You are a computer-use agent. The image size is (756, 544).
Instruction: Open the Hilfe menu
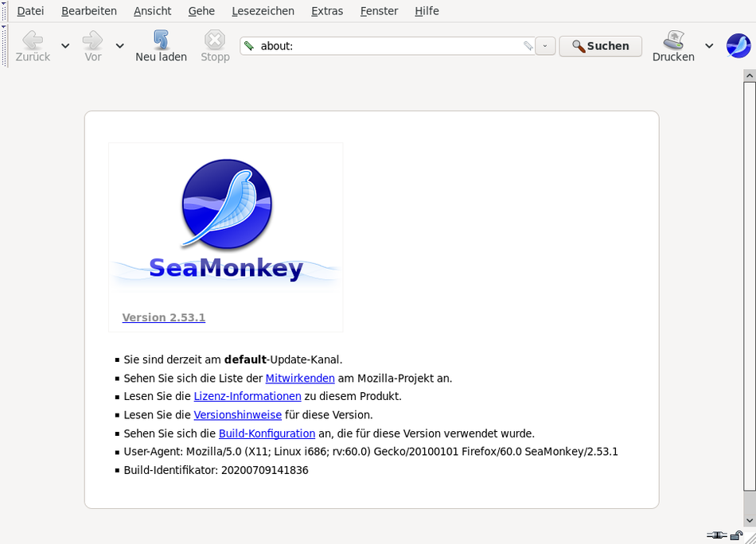[x=427, y=10]
